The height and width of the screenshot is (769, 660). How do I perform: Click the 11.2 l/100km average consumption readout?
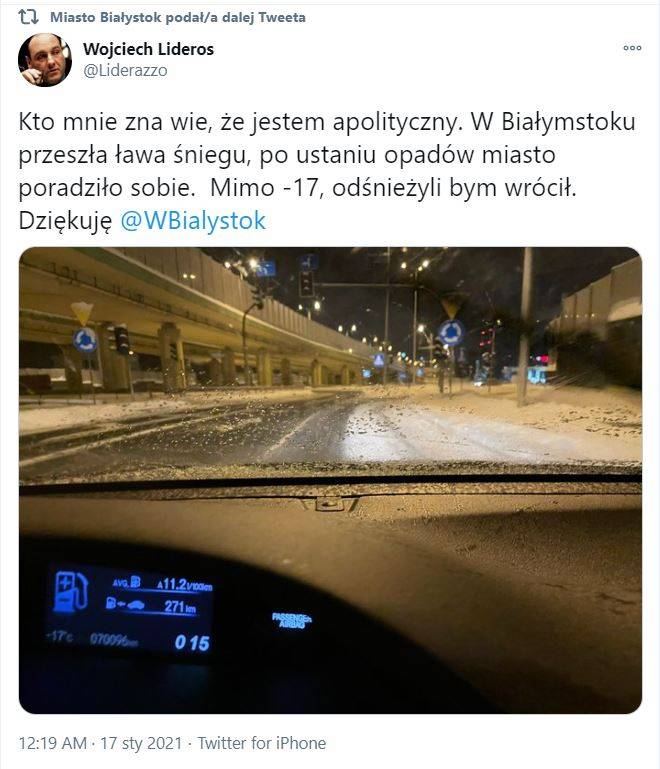184,584
